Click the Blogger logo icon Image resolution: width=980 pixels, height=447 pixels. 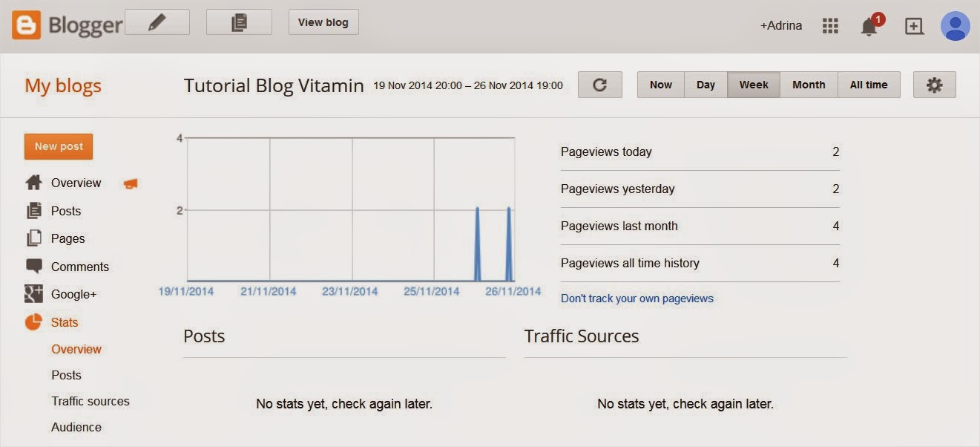(26, 25)
